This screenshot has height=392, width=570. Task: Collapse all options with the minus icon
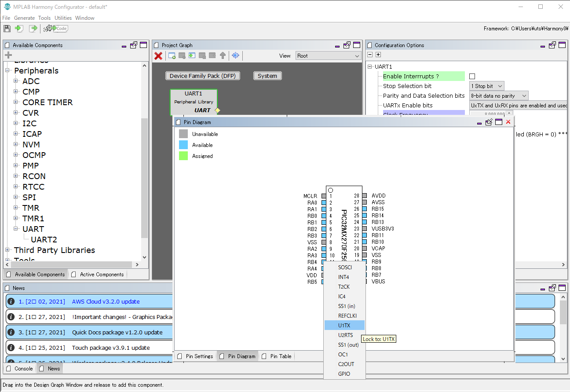[x=370, y=55]
